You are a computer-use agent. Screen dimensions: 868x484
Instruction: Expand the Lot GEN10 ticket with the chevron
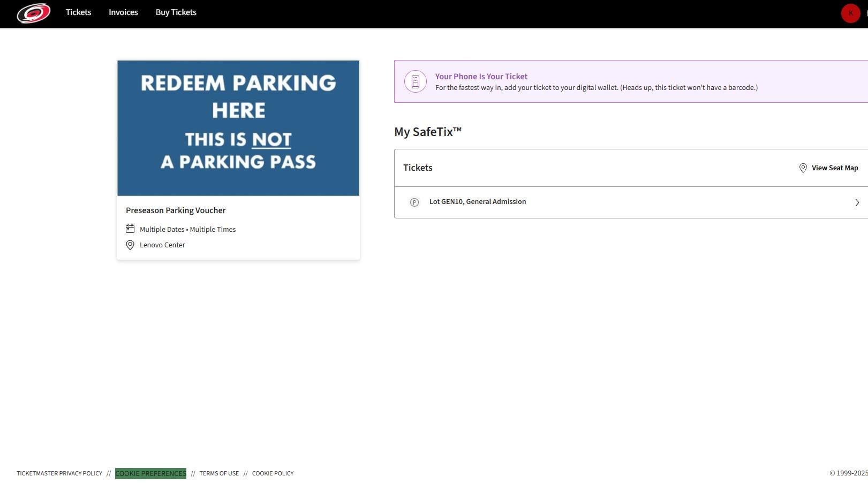click(x=856, y=202)
